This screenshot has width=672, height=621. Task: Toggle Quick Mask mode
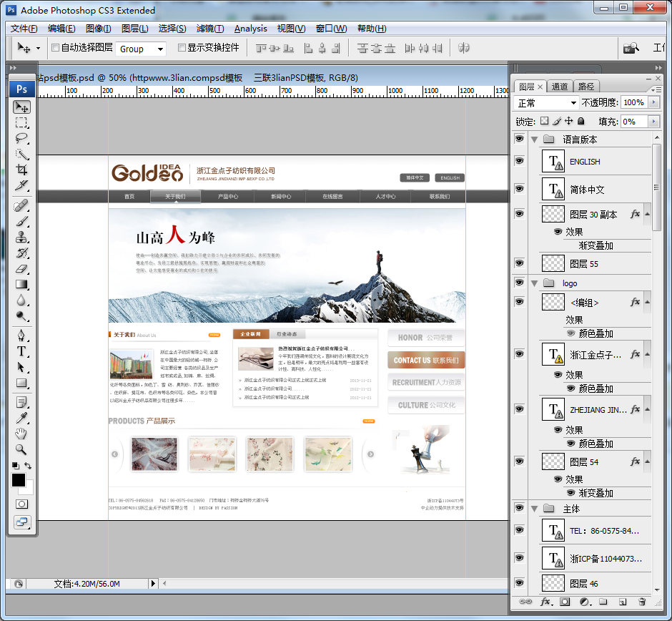pyautogui.click(x=22, y=504)
